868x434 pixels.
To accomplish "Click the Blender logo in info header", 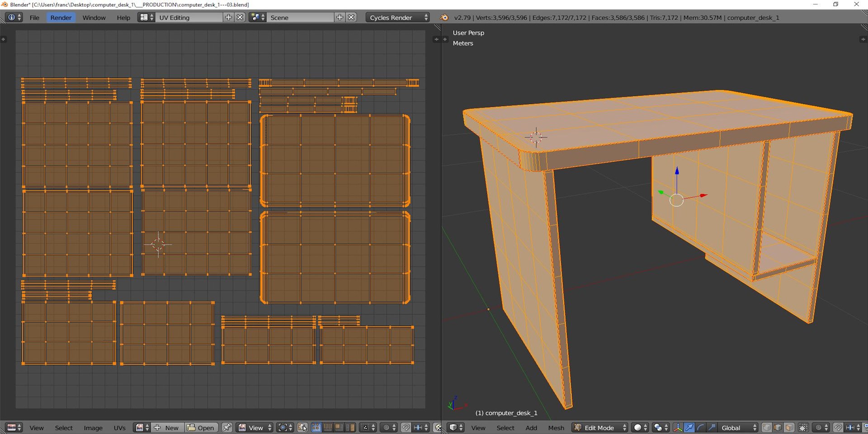I will click(444, 17).
